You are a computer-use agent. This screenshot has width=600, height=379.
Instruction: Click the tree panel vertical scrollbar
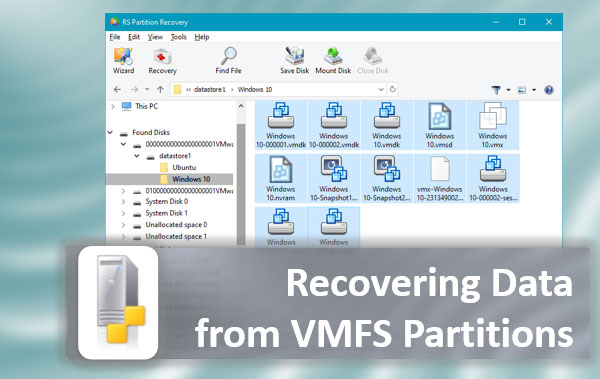click(241, 184)
